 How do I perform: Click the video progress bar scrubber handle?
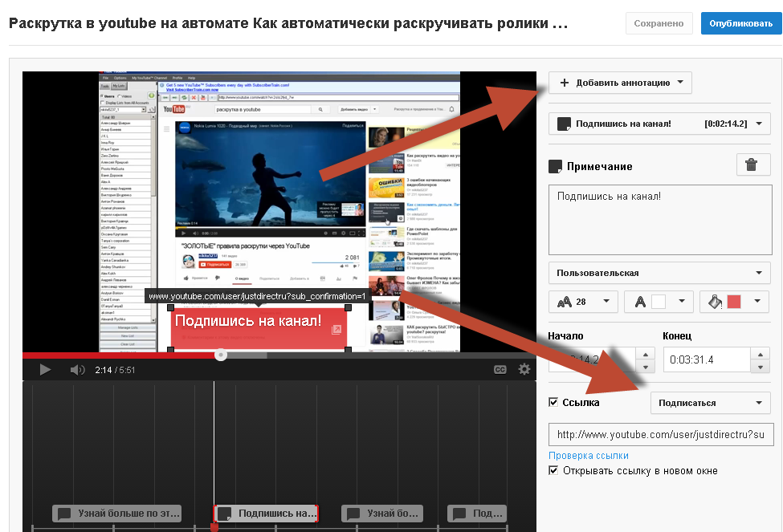coord(221,355)
